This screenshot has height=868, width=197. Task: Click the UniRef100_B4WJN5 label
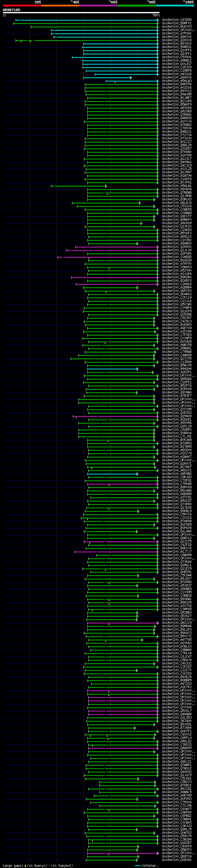tap(177, 95)
